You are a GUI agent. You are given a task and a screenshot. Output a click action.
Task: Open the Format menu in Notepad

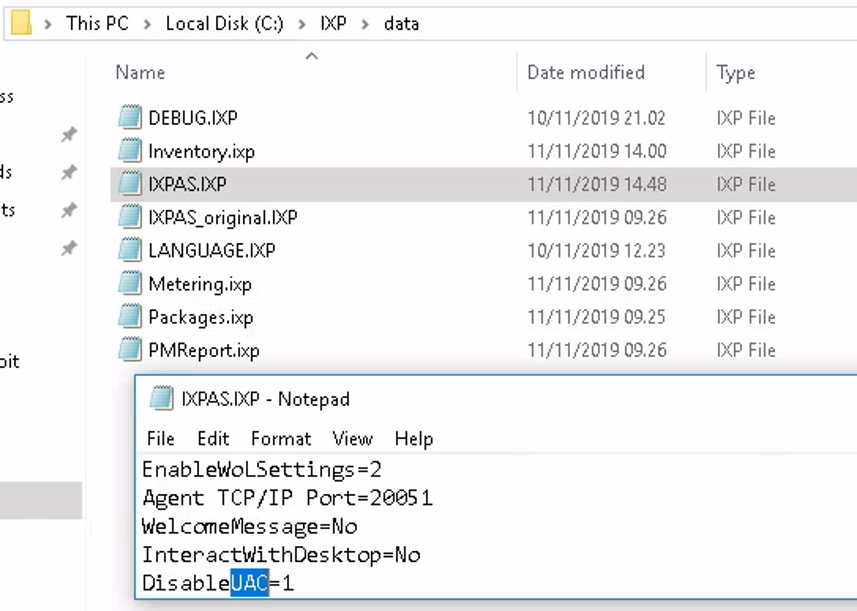click(280, 438)
